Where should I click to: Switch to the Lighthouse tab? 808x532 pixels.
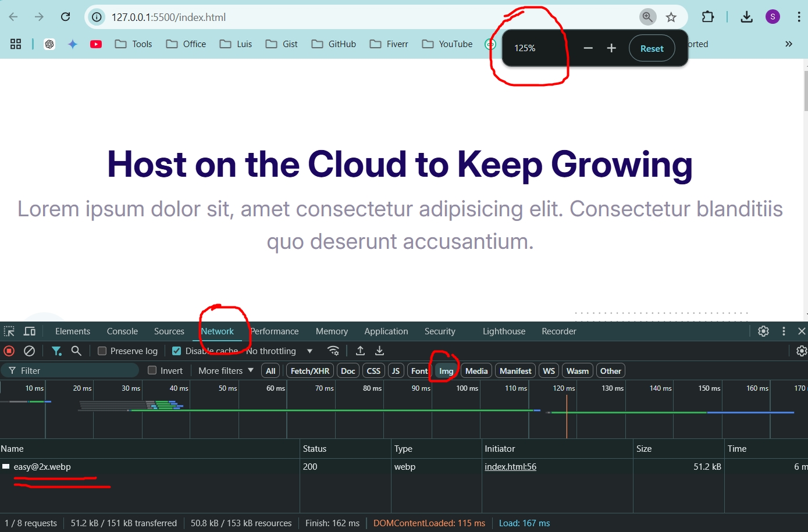pos(504,331)
